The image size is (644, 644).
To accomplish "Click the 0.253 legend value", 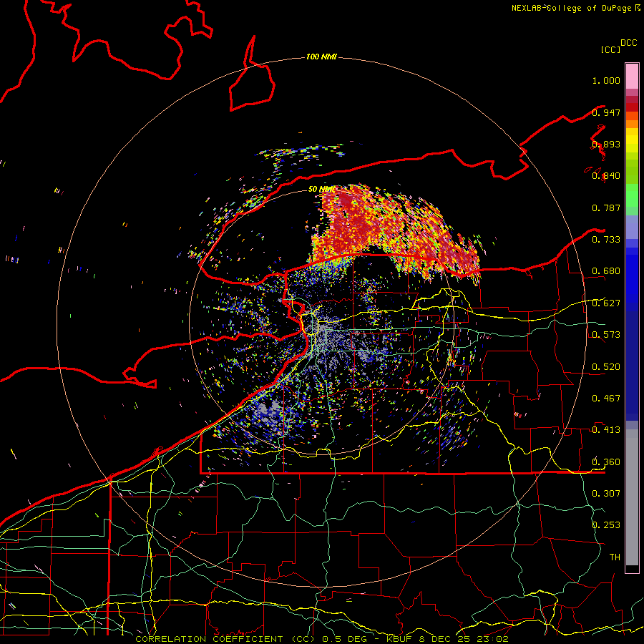I will (x=606, y=525).
